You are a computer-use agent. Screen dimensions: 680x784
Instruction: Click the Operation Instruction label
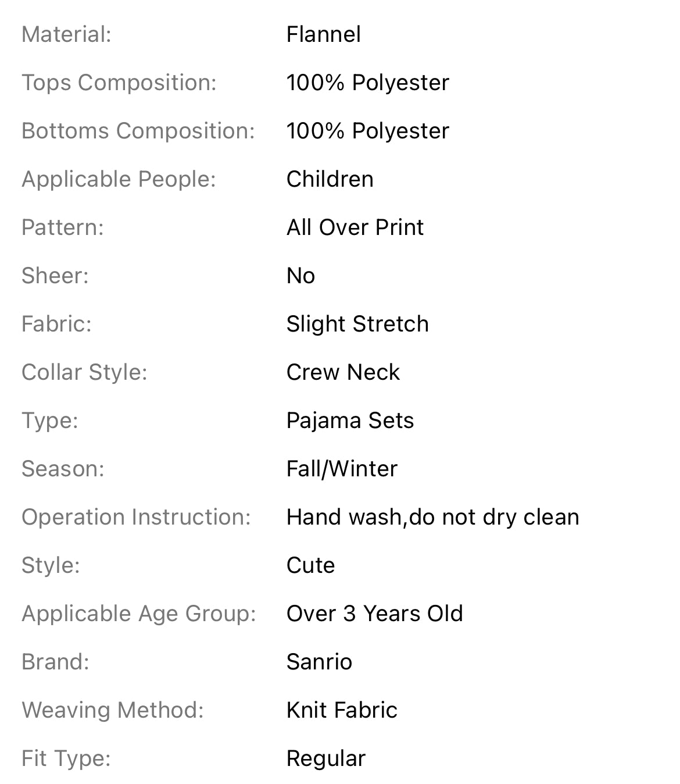coord(136,517)
